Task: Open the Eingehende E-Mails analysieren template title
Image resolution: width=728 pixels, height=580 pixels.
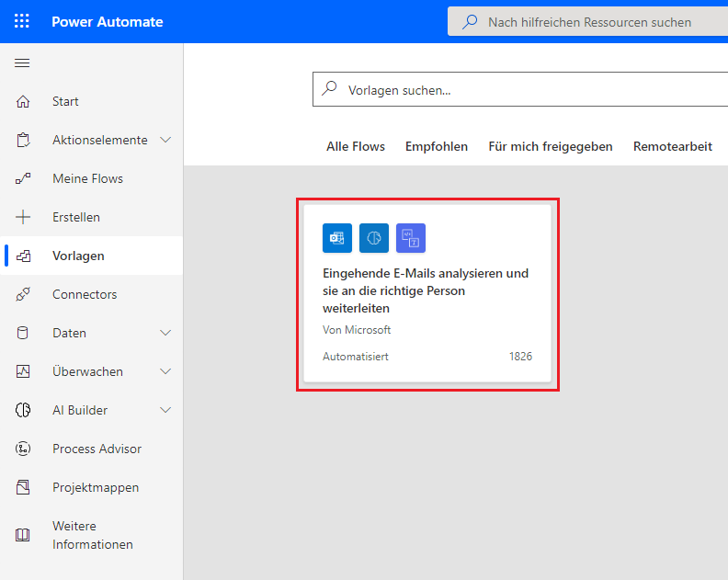Action: pyautogui.click(x=426, y=290)
